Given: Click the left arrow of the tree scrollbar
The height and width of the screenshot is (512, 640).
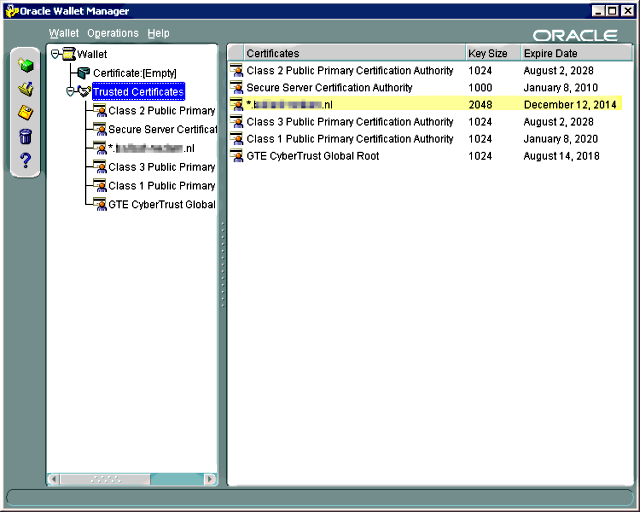Looking at the screenshot, I should click(54, 479).
